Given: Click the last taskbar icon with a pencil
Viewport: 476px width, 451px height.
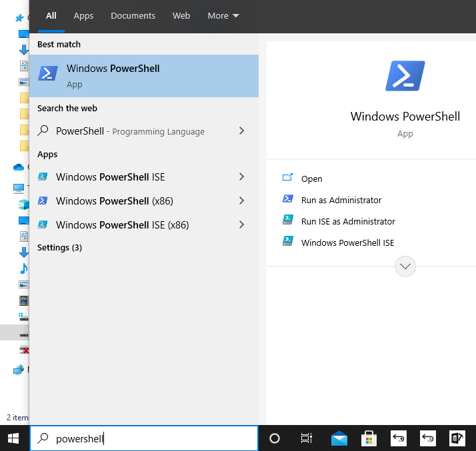Looking at the screenshot, I should click(457, 438).
